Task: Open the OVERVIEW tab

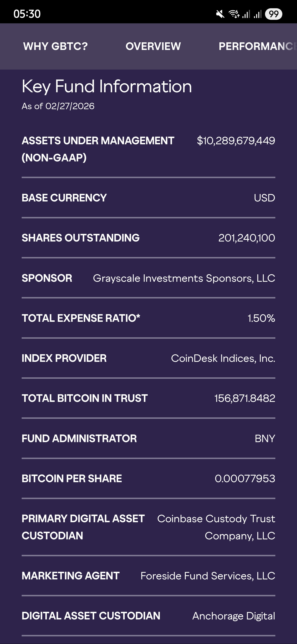Action: [x=153, y=46]
